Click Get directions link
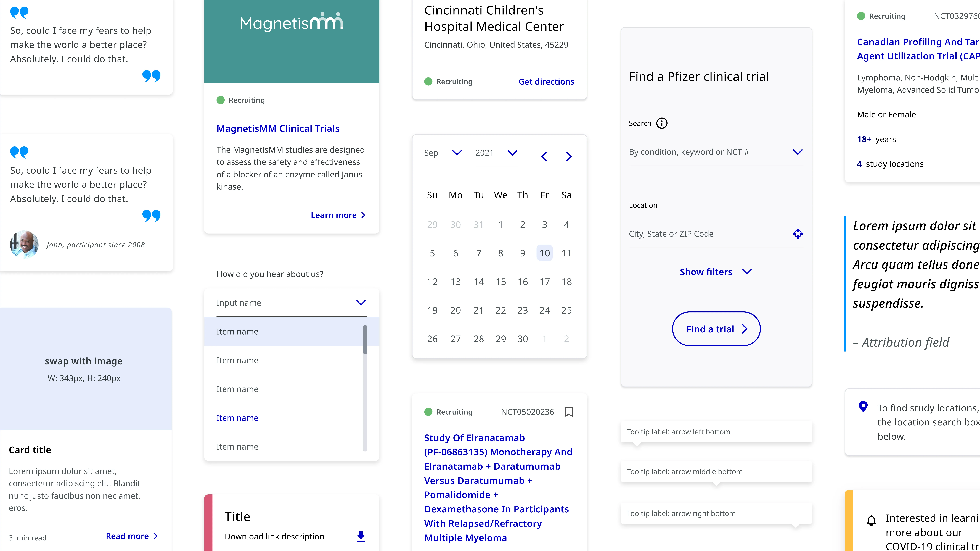The height and width of the screenshot is (551, 980). click(x=546, y=81)
